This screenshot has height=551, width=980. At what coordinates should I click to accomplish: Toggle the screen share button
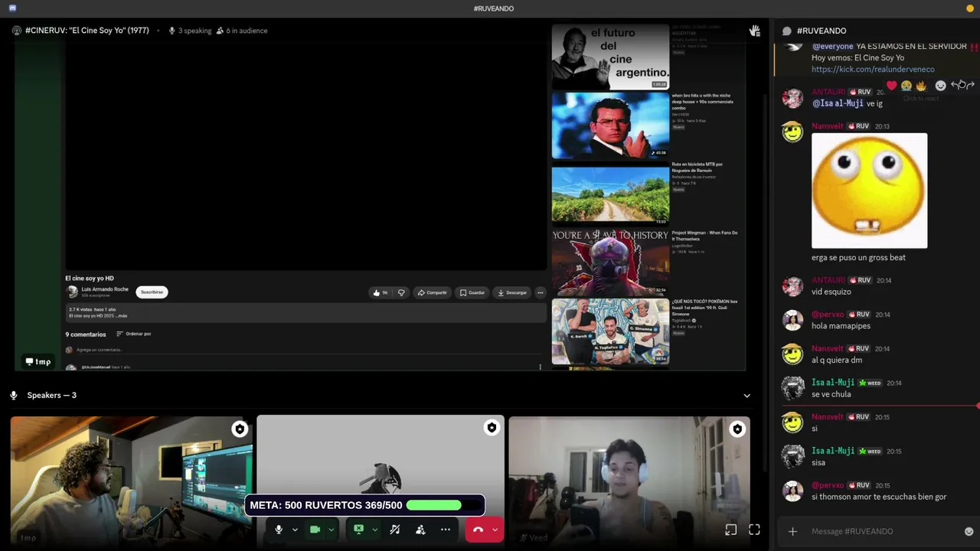358,530
